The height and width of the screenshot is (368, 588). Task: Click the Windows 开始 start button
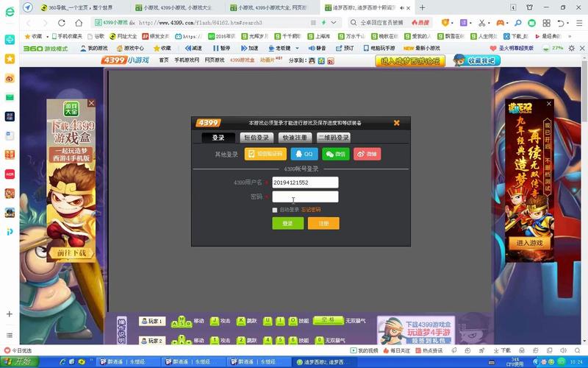tap(20, 361)
